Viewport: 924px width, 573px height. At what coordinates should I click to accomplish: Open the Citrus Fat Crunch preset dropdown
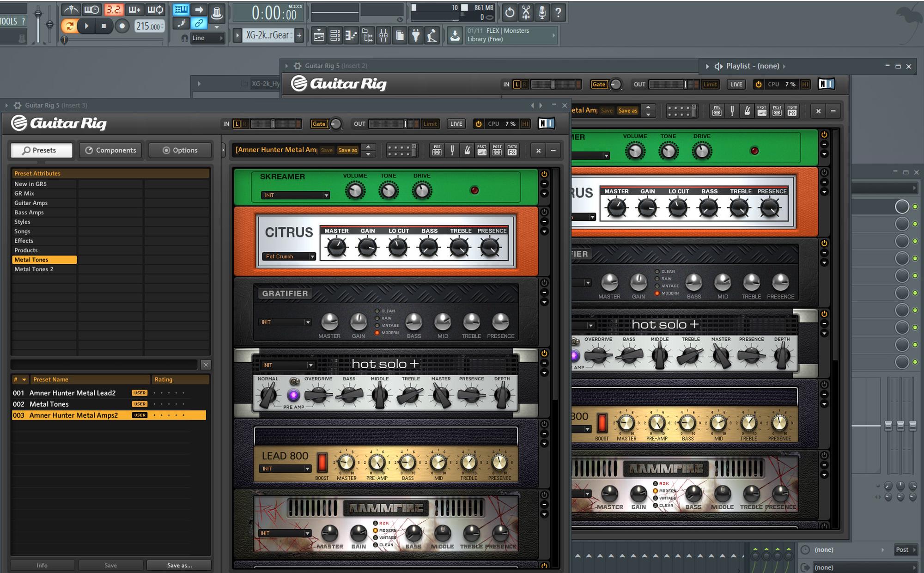coord(312,256)
